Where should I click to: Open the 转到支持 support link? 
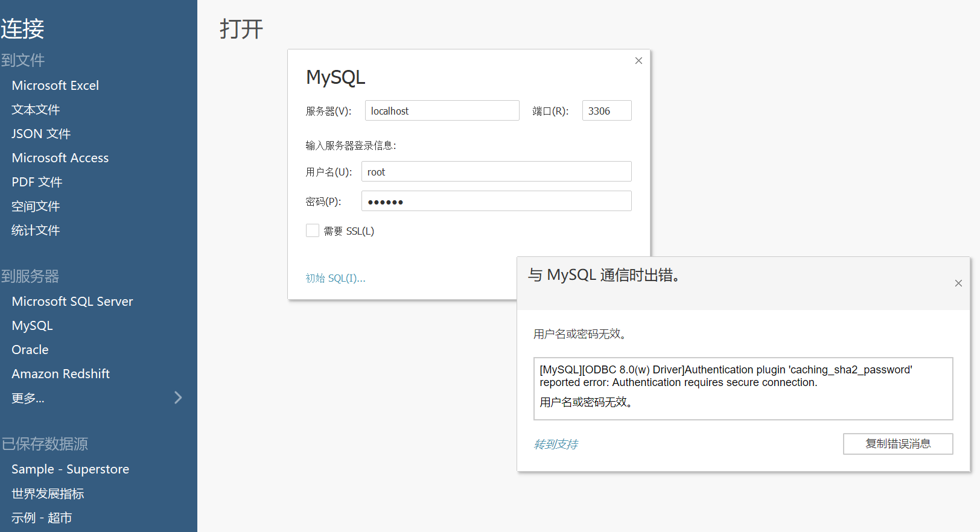coord(556,444)
